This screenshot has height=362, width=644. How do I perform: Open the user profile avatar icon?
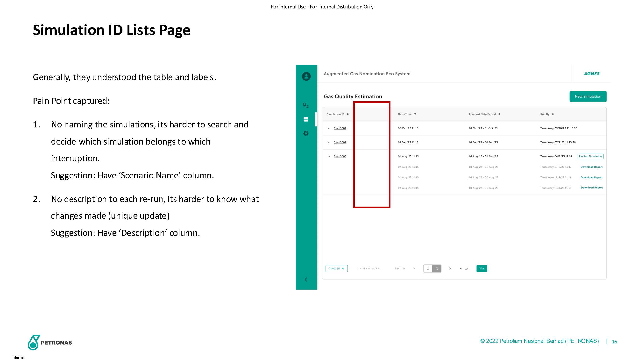(306, 76)
